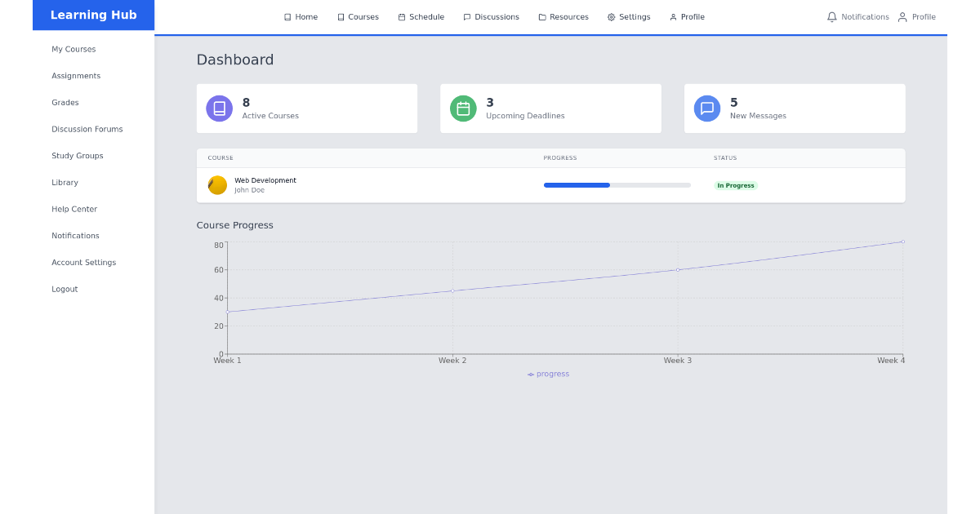Click the Learning Hub logo
This screenshot has height=514, width=980.
click(93, 15)
